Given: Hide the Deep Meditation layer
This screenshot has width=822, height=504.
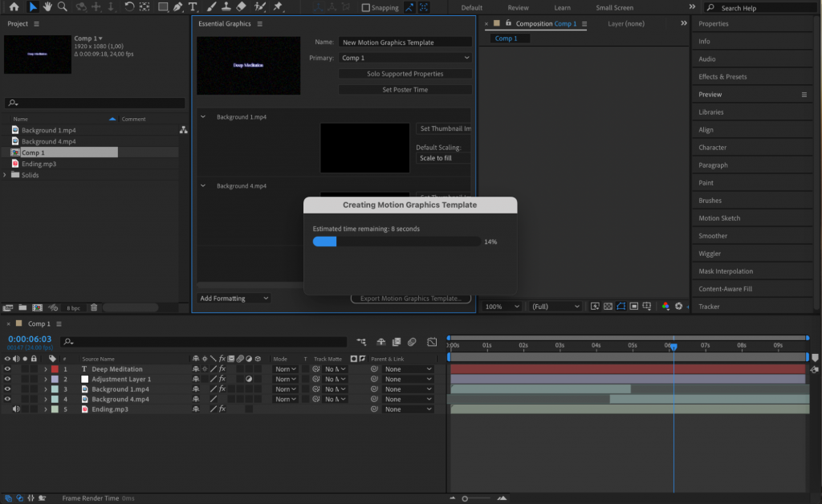Looking at the screenshot, I should 7,369.
